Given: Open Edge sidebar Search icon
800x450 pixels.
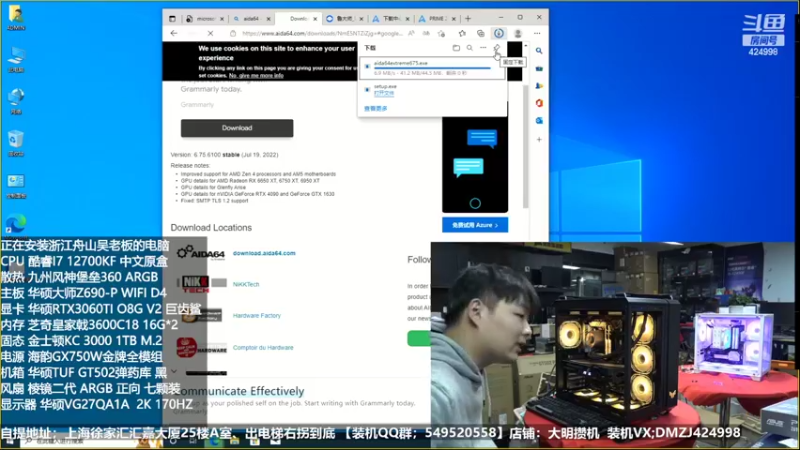Looking at the screenshot, I should point(539,51).
